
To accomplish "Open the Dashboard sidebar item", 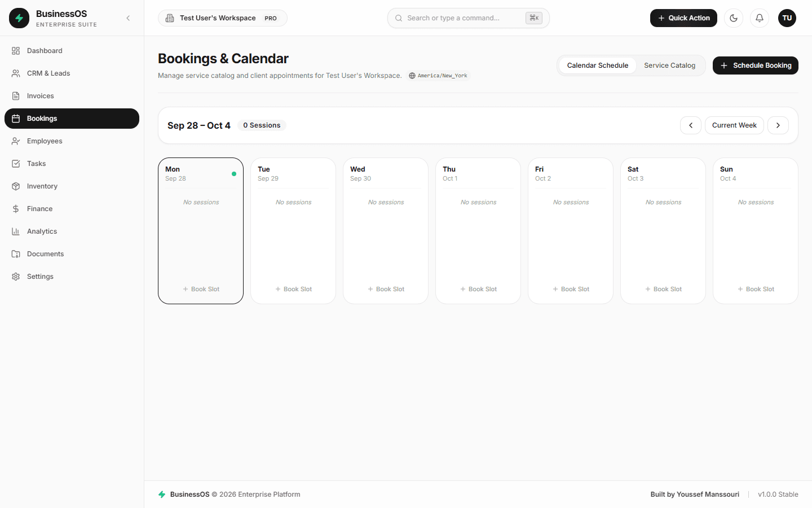I will [x=72, y=51].
